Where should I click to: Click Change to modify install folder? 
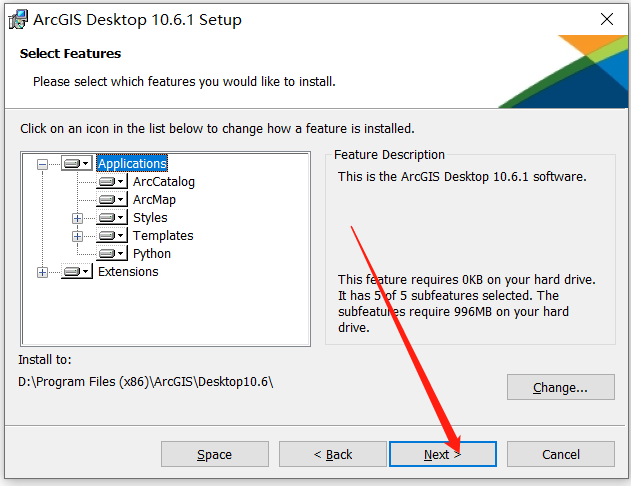tap(561, 387)
